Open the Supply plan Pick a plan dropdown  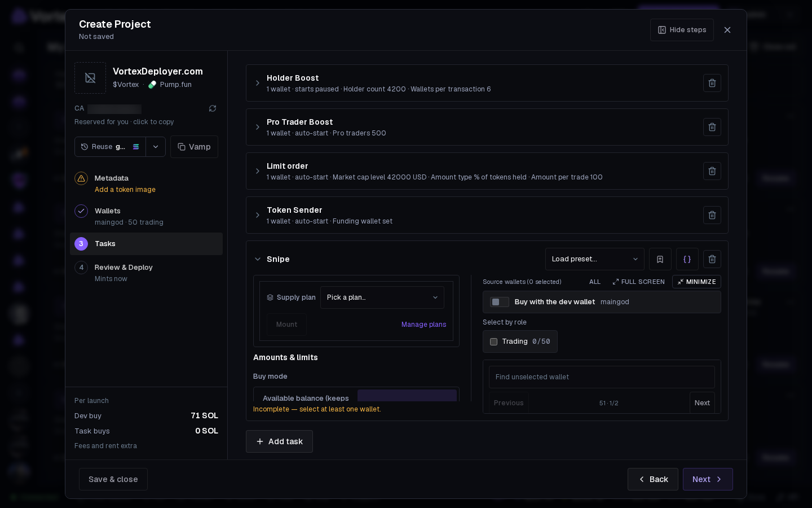pyautogui.click(x=382, y=297)
